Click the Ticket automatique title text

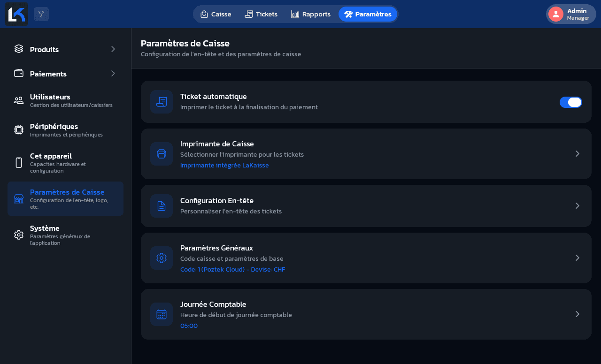click(x=214, y=96)
